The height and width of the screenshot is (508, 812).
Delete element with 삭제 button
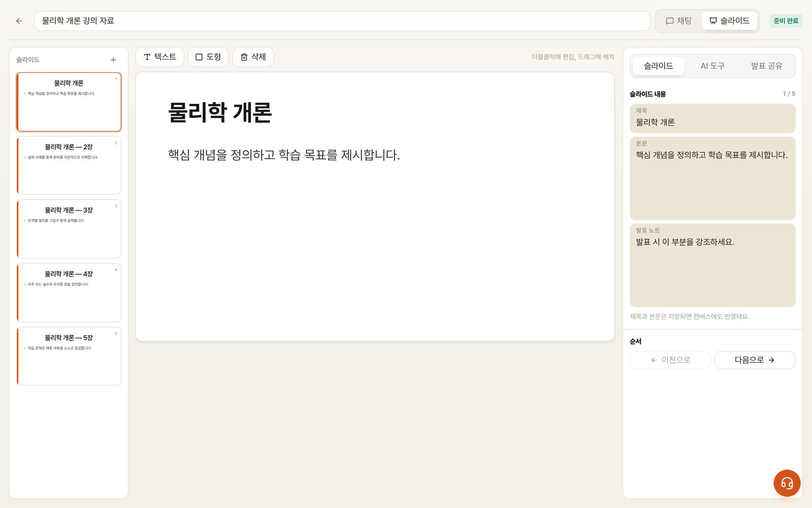point(253,57)
